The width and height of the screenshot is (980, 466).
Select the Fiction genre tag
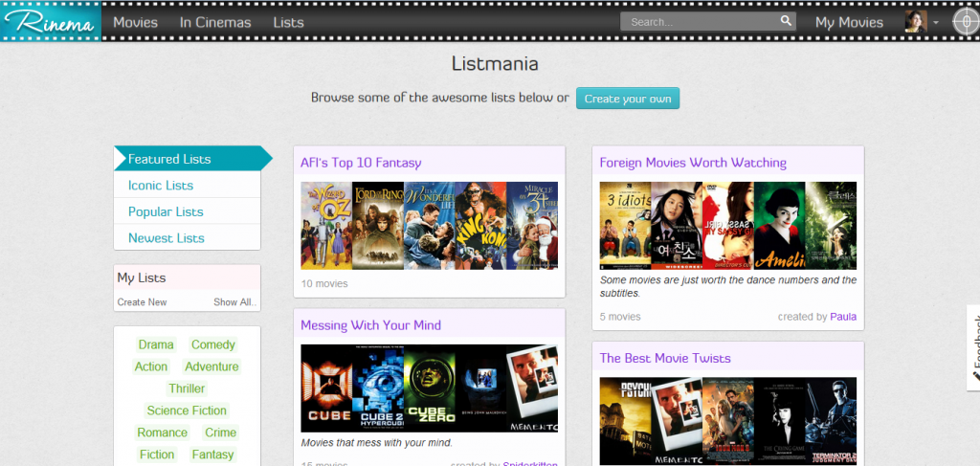157,455
